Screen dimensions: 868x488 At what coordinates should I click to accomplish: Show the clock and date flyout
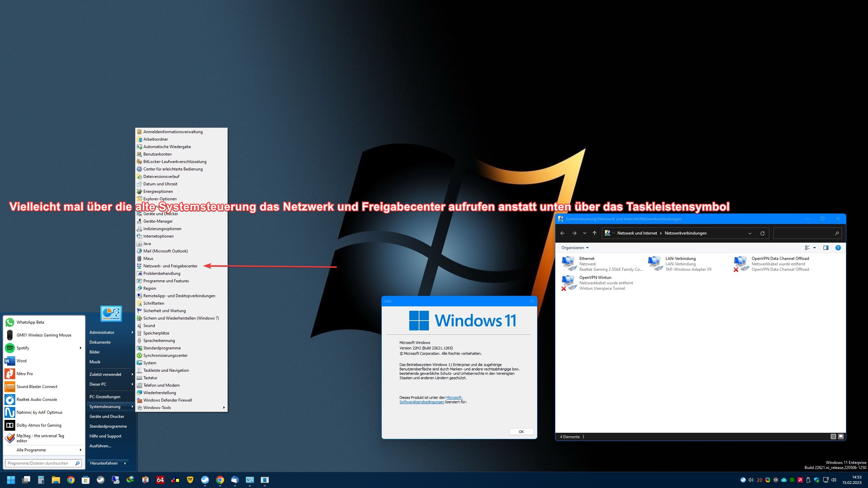[x=852, y=480]
